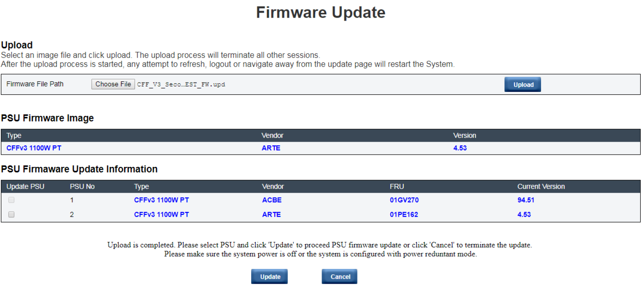Click the PSU No value 1

72,200
